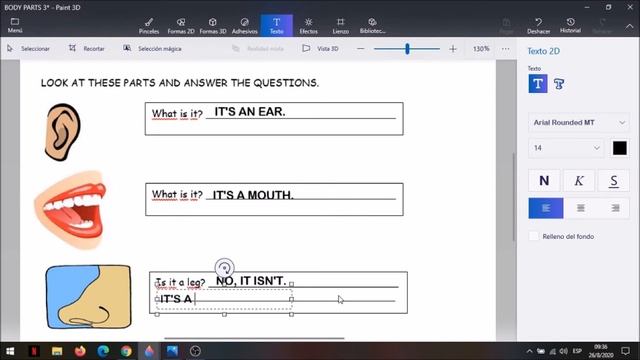
Task: Toggle bold N formatting
Action: pyautogui.click(x=544, y=181)
